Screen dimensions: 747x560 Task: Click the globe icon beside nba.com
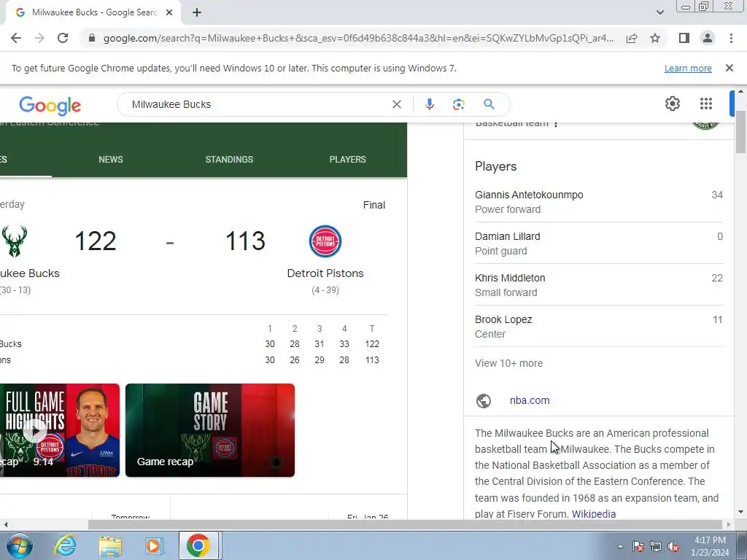tap(484, 401)
